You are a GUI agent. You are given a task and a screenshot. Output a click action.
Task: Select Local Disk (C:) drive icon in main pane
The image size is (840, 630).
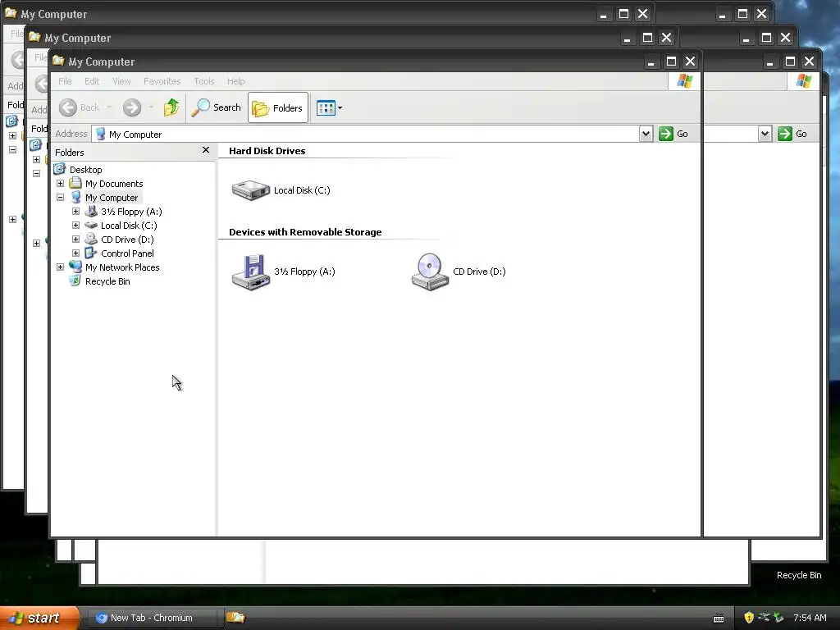(251, 190)
